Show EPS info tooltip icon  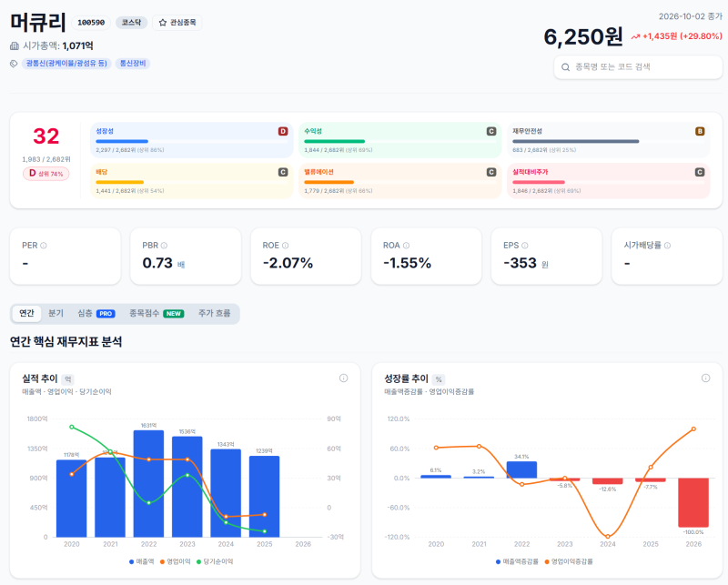[525, 245]
